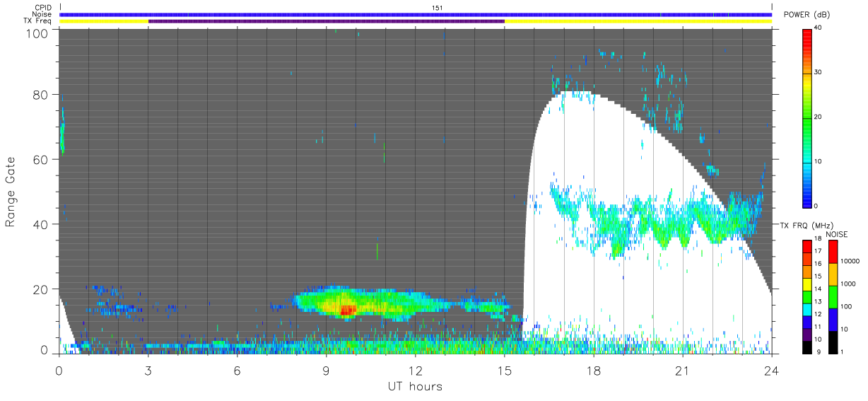This screenshot has width=868, height=401.
Task: Click the purple segment of TX Freq bar
Action: pos(327,21)
